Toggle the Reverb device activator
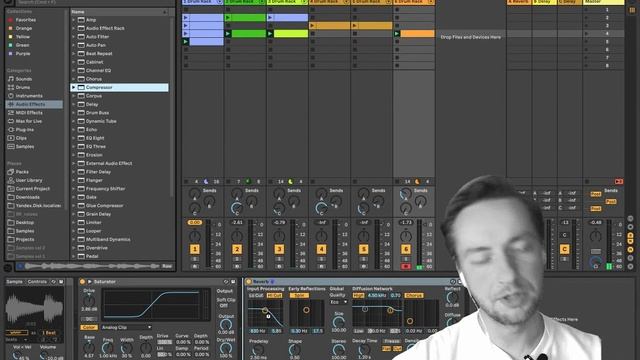 (249, 282)
